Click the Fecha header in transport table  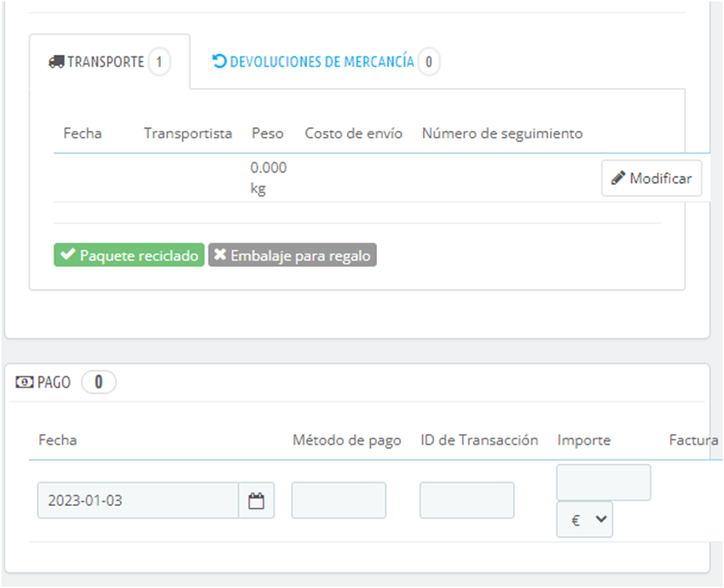(83, 133)
